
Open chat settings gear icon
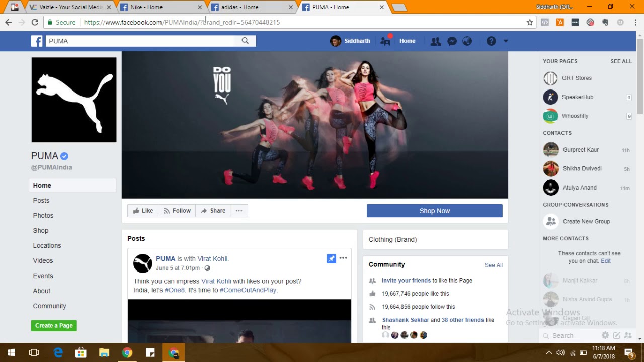click(605, 335)
